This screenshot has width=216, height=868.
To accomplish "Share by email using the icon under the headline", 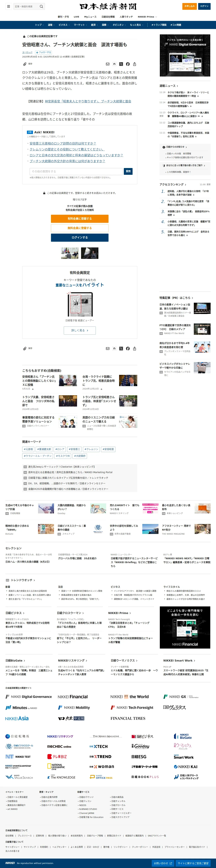I will (108, 64).
